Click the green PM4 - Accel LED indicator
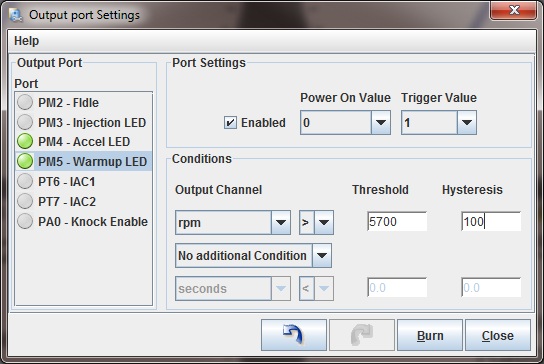This screenshot has width=544, height=364. coord(25,142)
